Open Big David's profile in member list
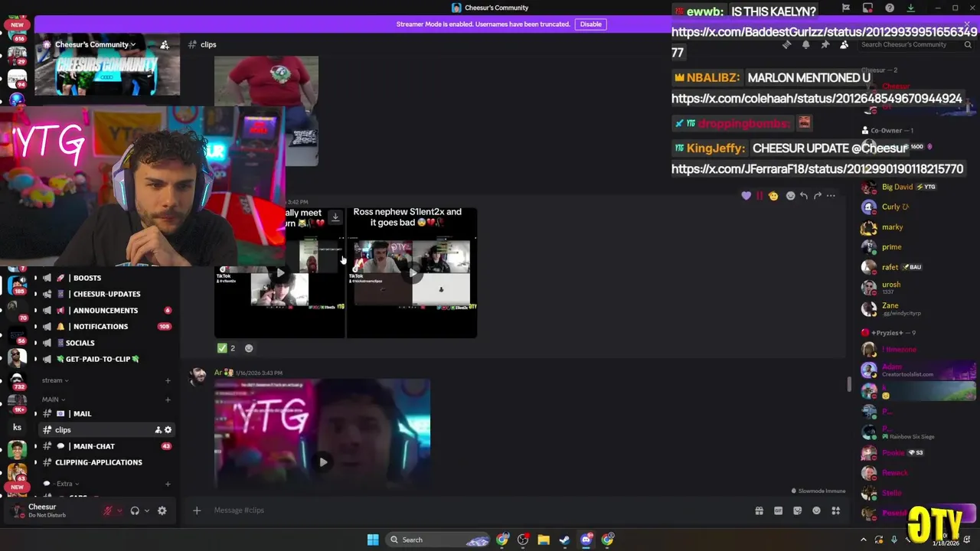 tap(915, 187)
